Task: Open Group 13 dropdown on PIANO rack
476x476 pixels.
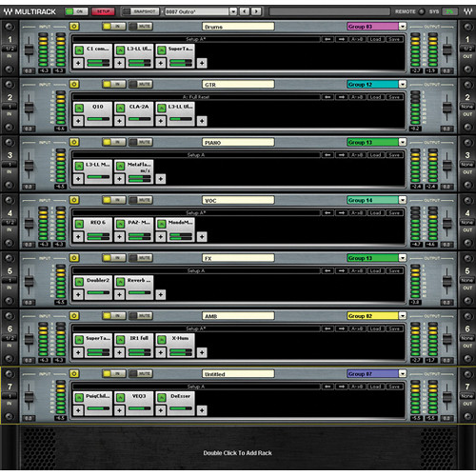Action: tap(403, 142)
